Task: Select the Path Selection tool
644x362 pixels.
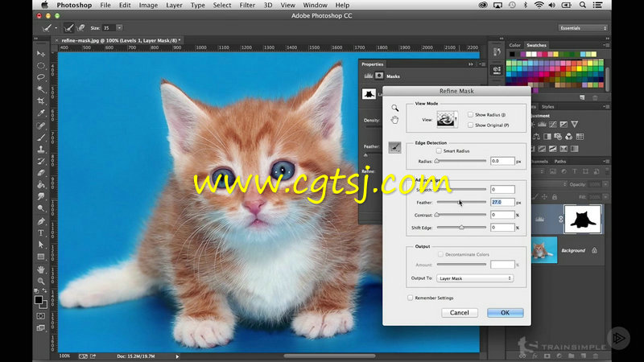Action: click(x=41, y=245)
